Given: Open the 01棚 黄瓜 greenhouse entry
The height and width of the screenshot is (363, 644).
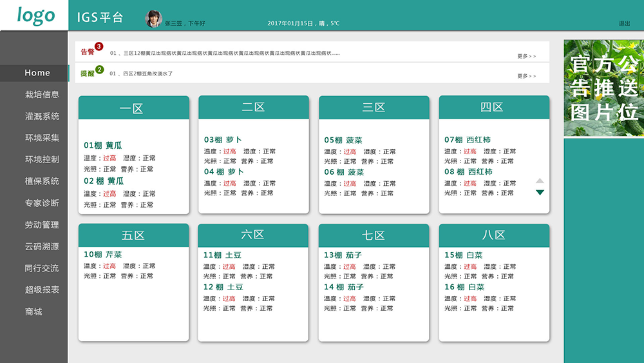Looking at the screenshot, I should pos(103,146).
